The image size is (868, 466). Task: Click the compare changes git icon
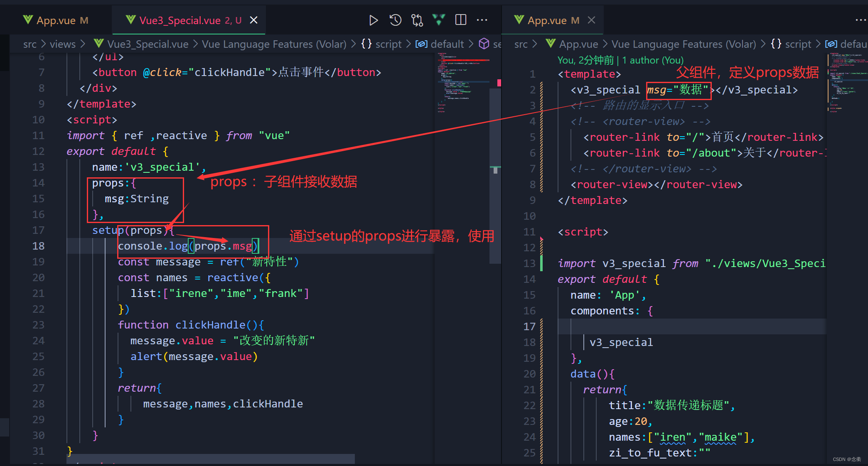coord(417,20)
